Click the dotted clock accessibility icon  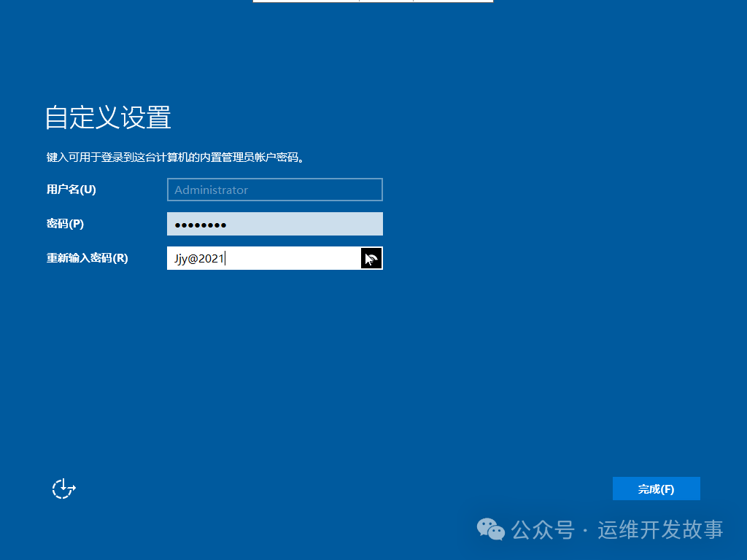(63, 489)
